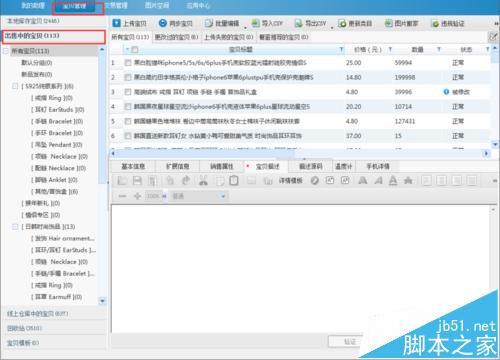Viewport: 500px width, 360px height.
Task: Click the scissors cut icon
Action: (203, 181)
